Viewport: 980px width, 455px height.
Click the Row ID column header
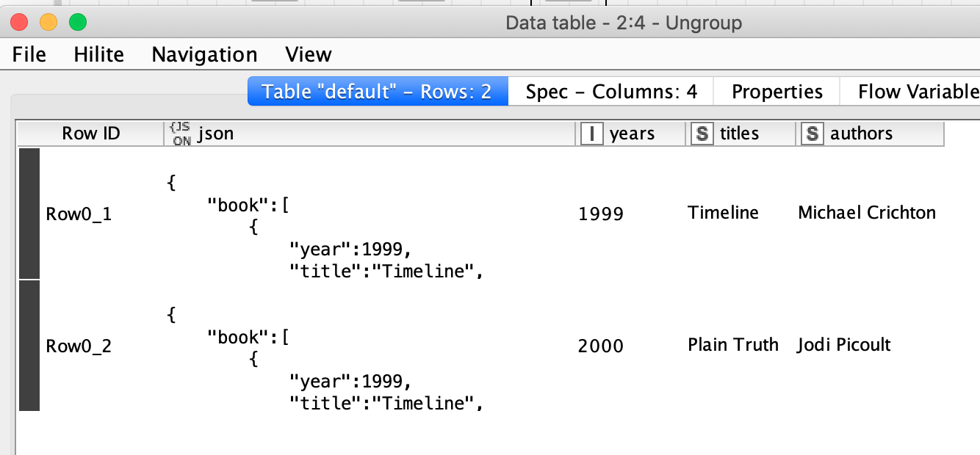coord(90,134)
